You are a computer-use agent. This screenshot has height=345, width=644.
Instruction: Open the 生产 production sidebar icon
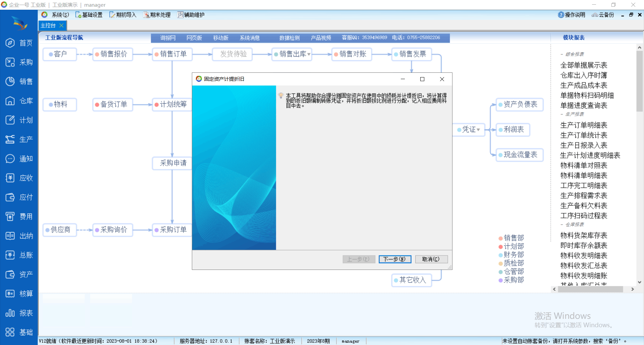tap(10, 139)
